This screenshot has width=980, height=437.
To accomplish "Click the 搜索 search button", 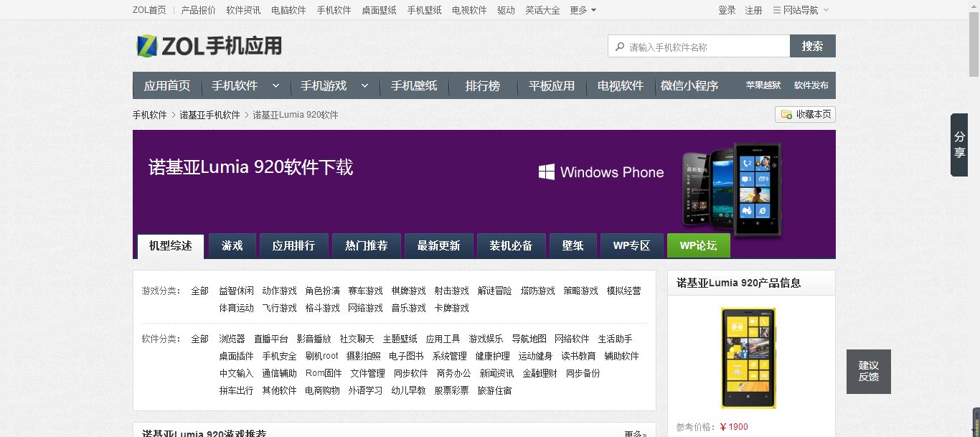I will click(812, 46).
